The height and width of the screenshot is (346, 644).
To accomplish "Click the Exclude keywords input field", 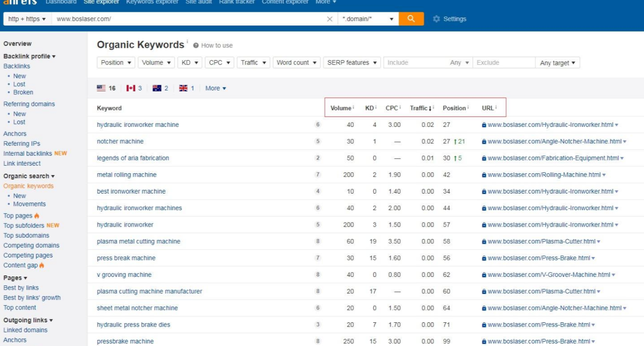I will (x=504, y=62).
